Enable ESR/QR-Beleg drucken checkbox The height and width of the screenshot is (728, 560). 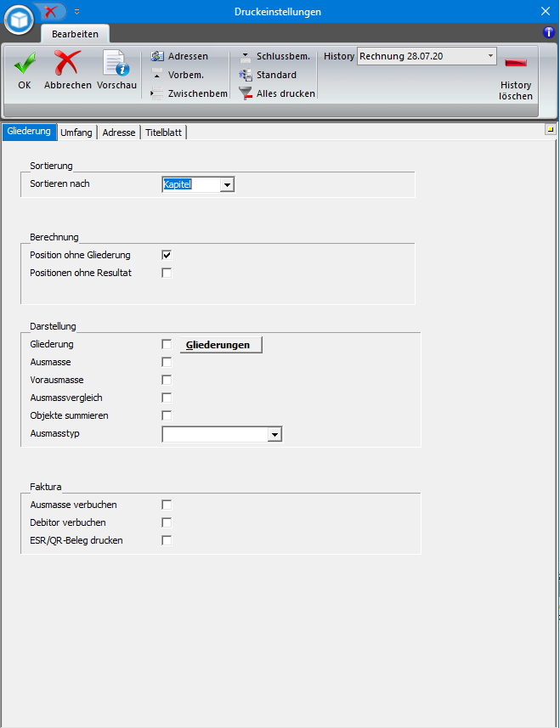coord(167,540)
